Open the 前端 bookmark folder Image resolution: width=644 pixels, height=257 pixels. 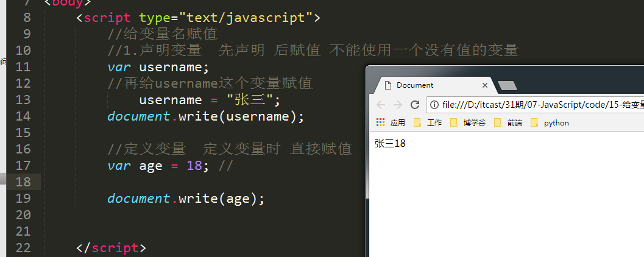pyautogui.click(x=508, y=123)
